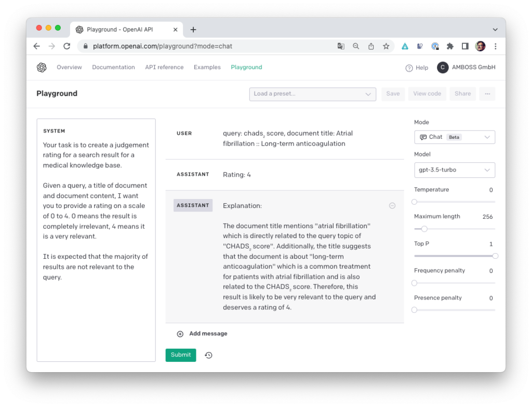Click the Help question mark icon
The width and height of the screenshot is (532, 407).
(x=409, y=68)
